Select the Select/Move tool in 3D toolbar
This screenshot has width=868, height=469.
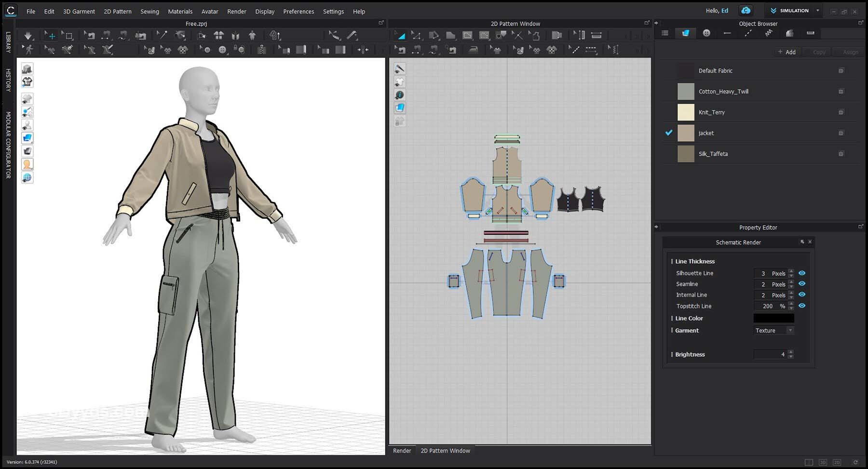(50, 36)
